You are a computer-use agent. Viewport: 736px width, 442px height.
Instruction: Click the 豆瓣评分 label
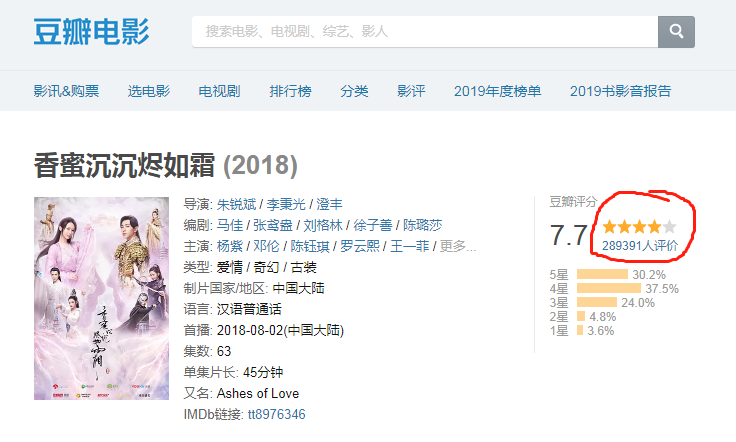pos(573,202)
